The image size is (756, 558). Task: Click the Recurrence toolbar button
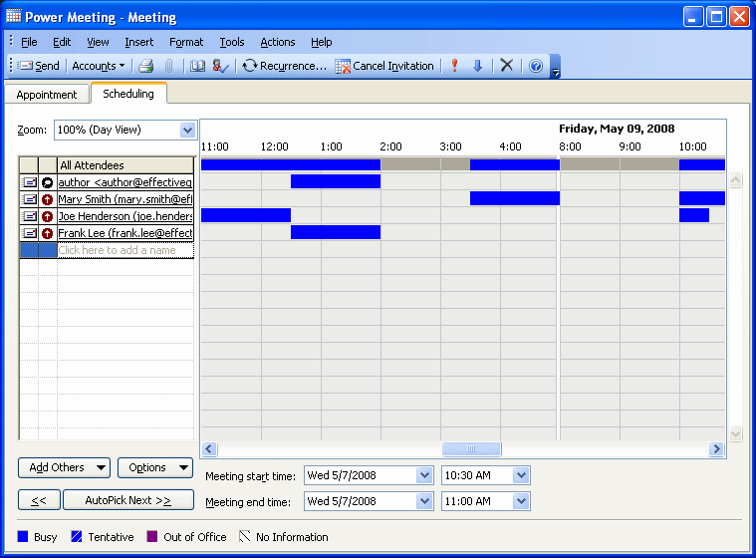285,66
